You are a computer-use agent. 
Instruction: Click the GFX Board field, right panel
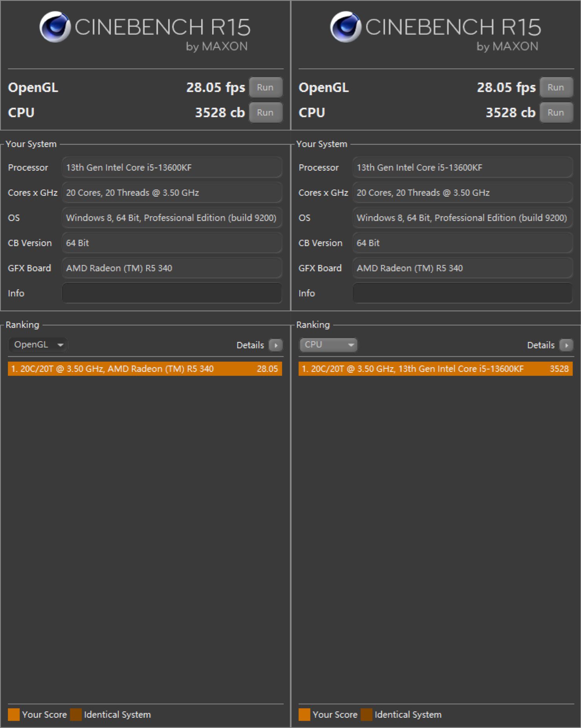(x=463, y=268)
